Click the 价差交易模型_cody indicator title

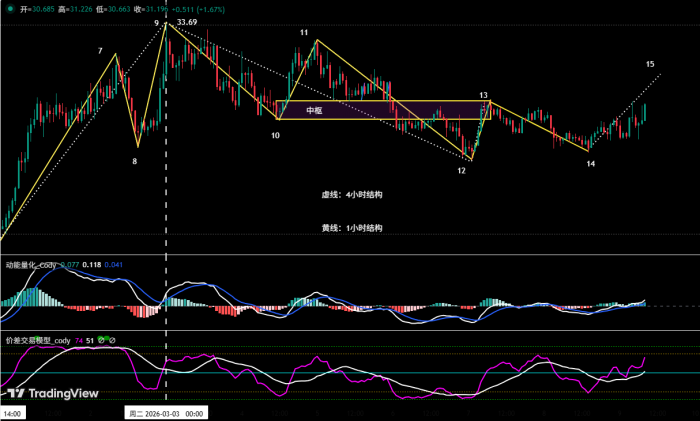pyautogui.click(x=37, y=340)
